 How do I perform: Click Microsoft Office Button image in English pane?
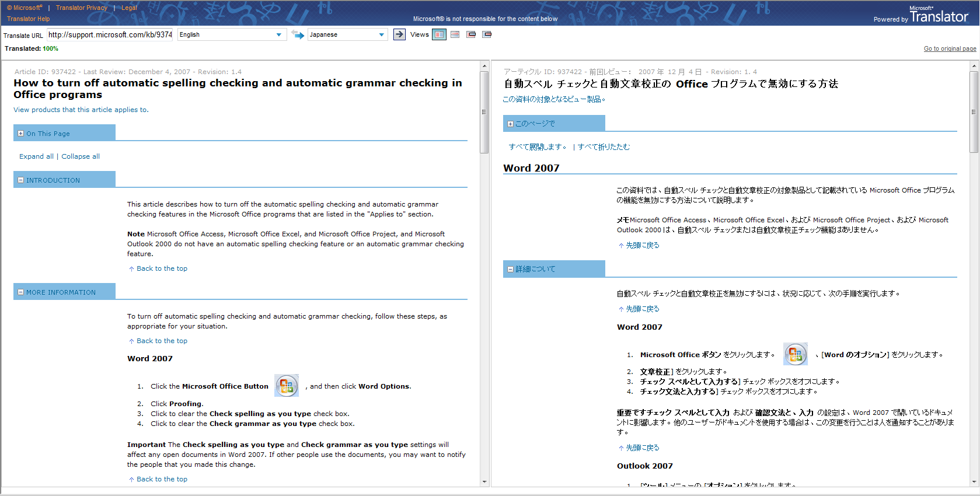tap(287, 386)
